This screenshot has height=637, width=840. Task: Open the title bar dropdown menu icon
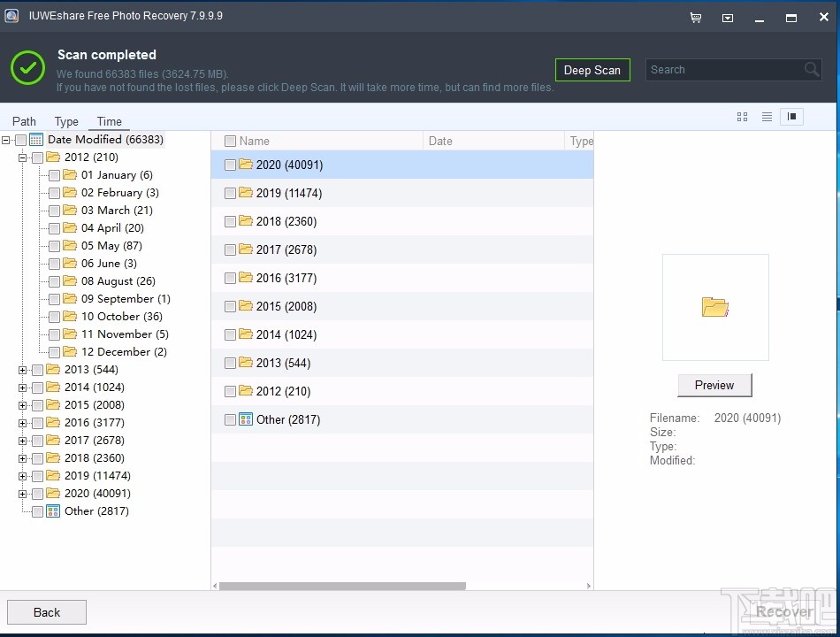click(x=728, y=19)
